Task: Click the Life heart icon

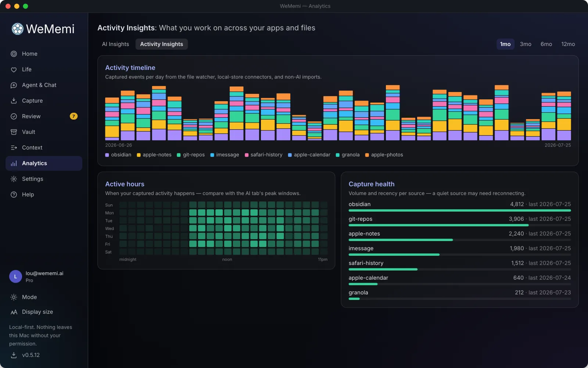Action: [14, 70]
